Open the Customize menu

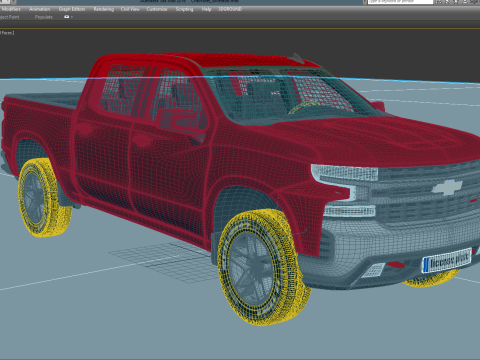pos(157,9)
